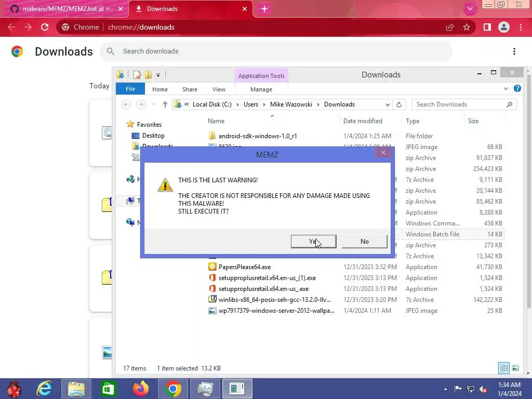Viewport: 532px width, 399px height.
Task: Open the Store app from the taskbar
Action: (x=108, y=389)
